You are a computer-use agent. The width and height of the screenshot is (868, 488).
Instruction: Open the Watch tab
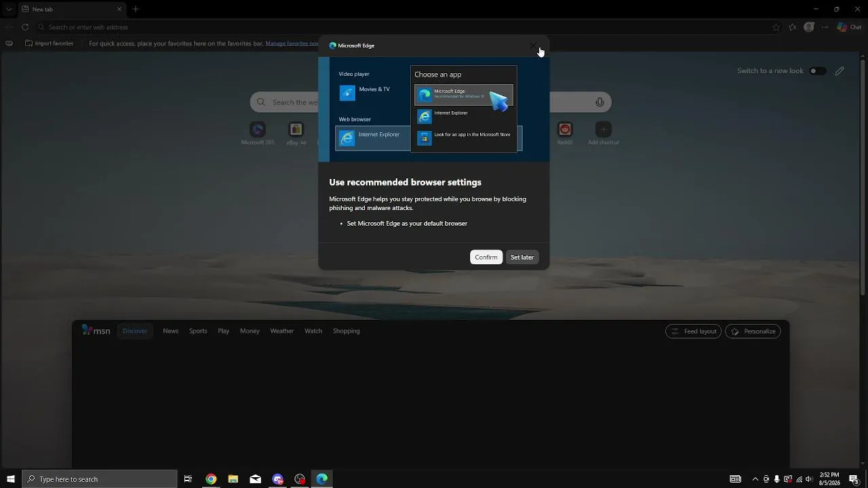point(313,331)
